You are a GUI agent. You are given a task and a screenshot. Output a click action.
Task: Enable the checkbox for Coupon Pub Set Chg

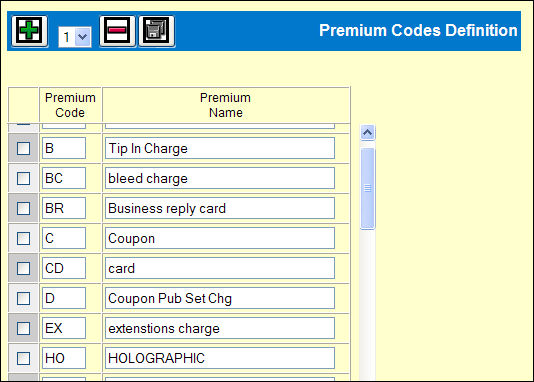23,298
